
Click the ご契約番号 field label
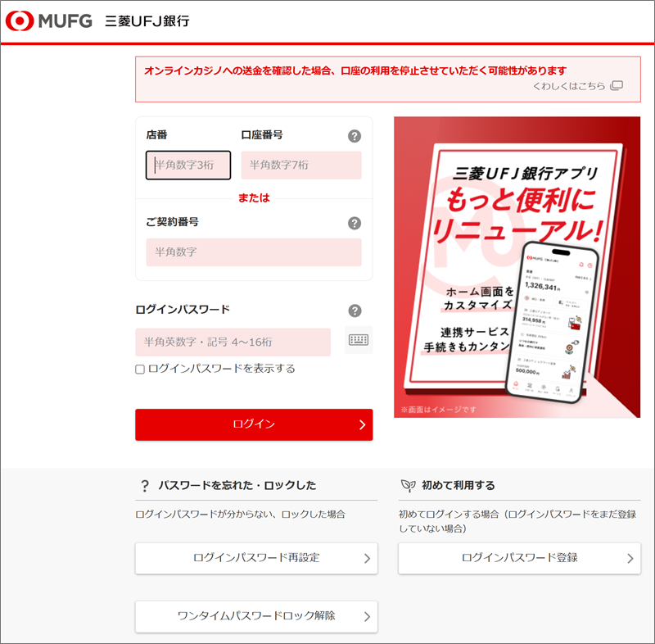point(172,222)
